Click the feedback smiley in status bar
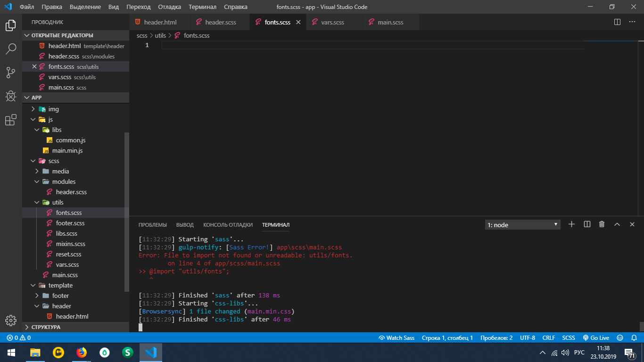This screenshot has width=644, height=362. tap(620, 337)
